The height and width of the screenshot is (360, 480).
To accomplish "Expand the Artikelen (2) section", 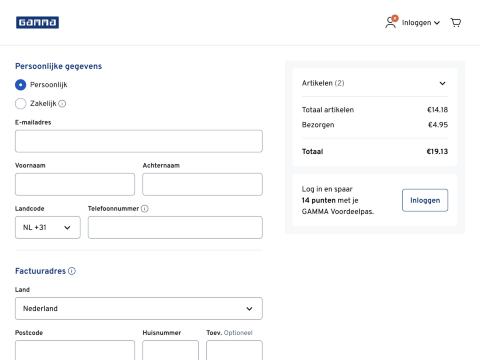I will coord(375,83).
